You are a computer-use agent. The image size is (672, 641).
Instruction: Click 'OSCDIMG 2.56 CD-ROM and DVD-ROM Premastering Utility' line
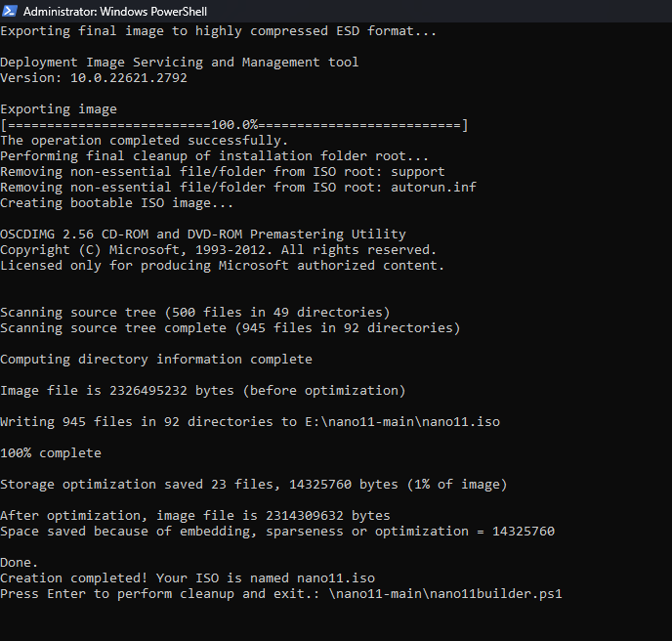203,235
